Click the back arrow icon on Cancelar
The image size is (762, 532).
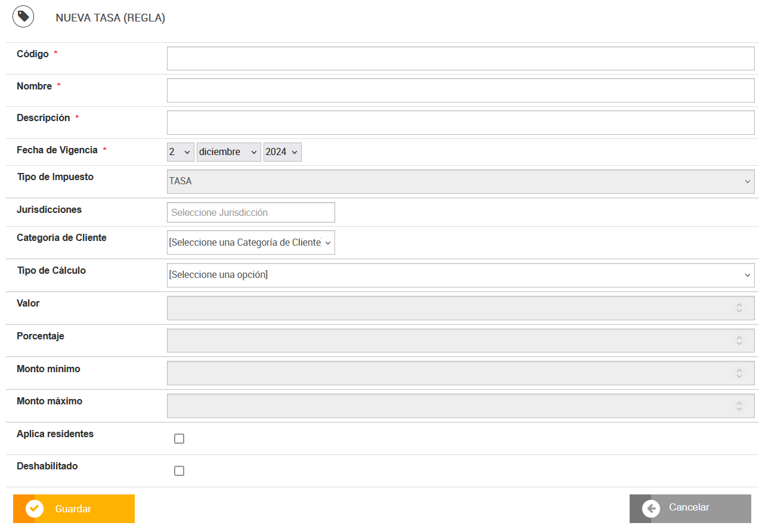point(651,508)
